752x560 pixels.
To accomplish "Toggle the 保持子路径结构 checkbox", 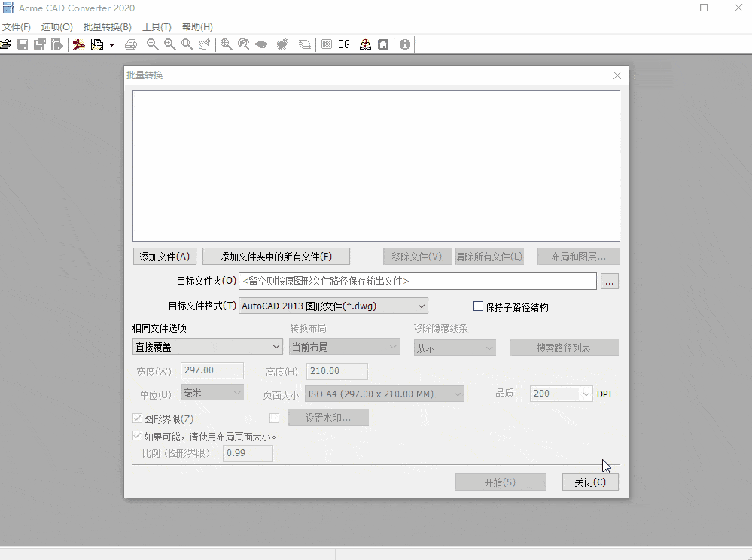I will pyautogui.click(x=478, y=306).
